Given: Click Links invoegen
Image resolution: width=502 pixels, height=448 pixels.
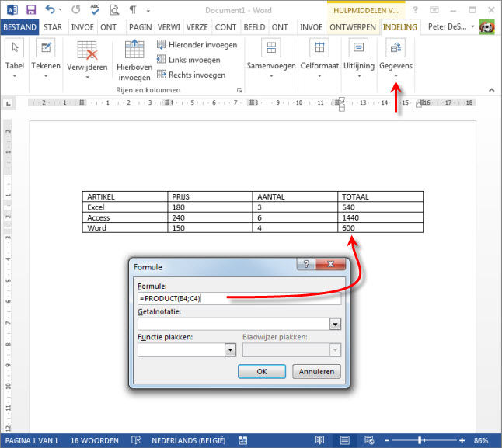Looking at the screenshot, I should [189, 60].
